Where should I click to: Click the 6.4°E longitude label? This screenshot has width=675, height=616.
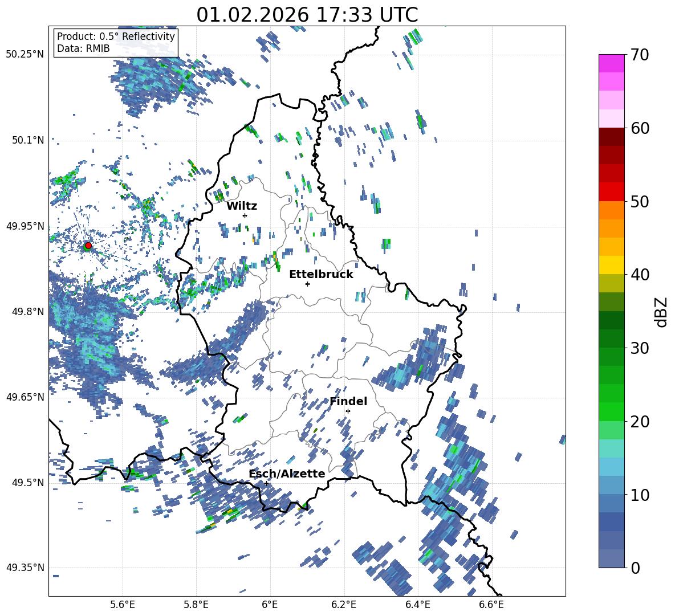coord(417,605)
